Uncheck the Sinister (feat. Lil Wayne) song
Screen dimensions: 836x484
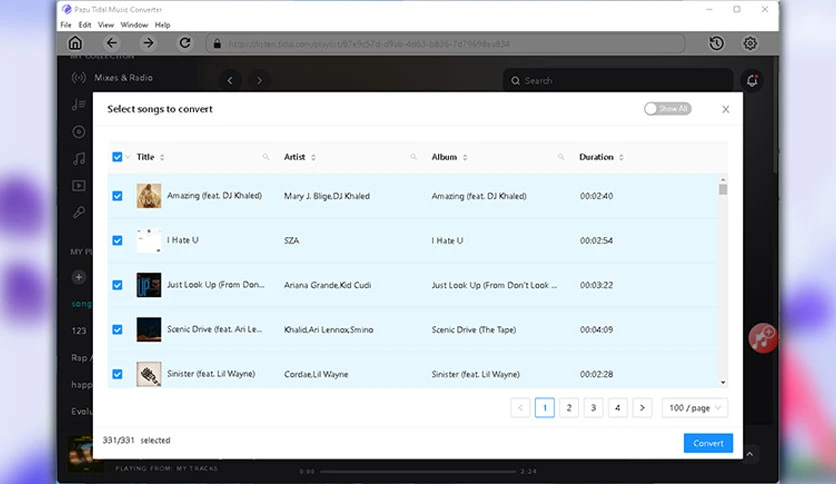[117, 374]
